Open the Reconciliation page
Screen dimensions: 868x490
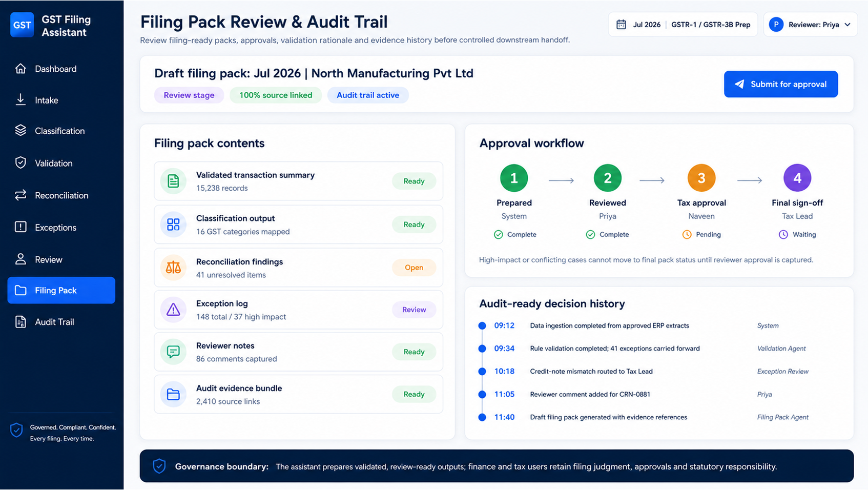click(61, 195)
